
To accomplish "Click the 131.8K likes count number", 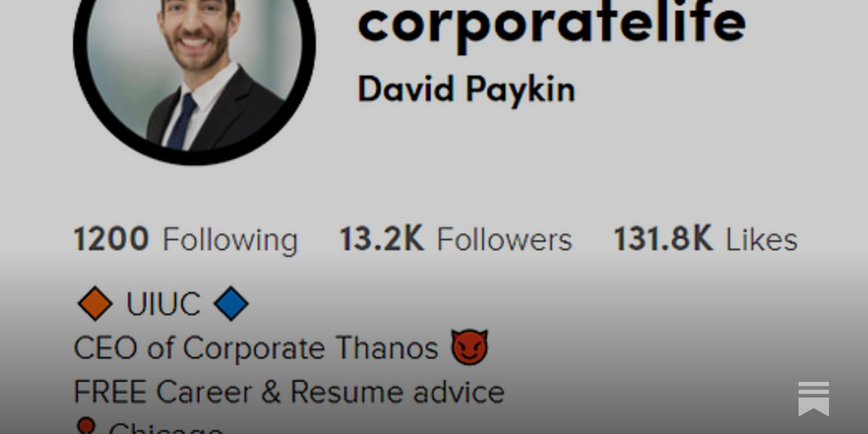I will pos(663,239).
